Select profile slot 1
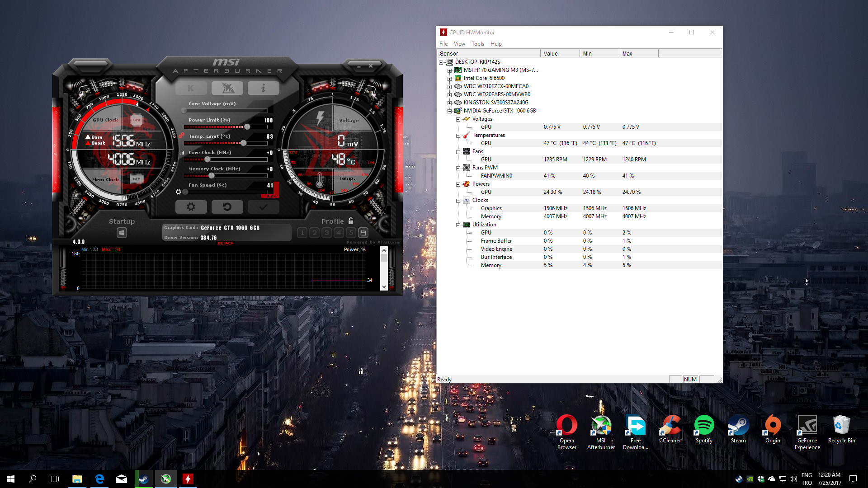 [302, 233]
